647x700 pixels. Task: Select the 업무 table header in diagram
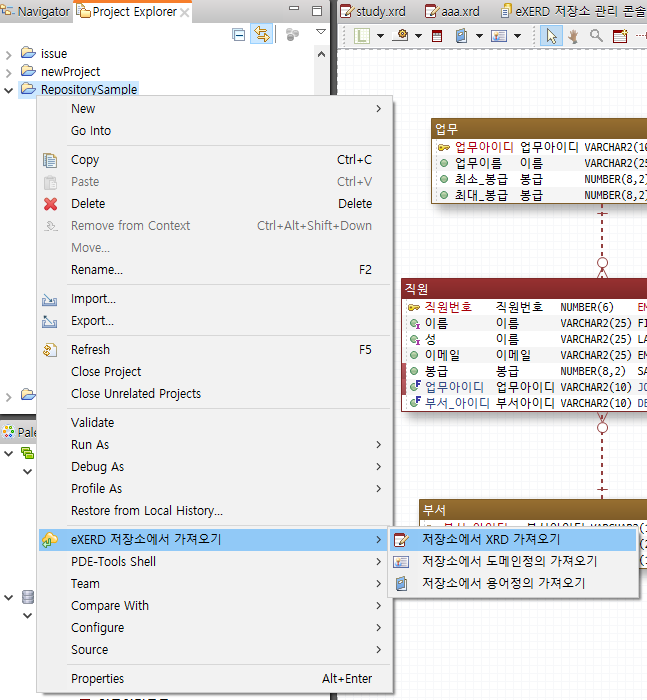(x=539, y=129)
